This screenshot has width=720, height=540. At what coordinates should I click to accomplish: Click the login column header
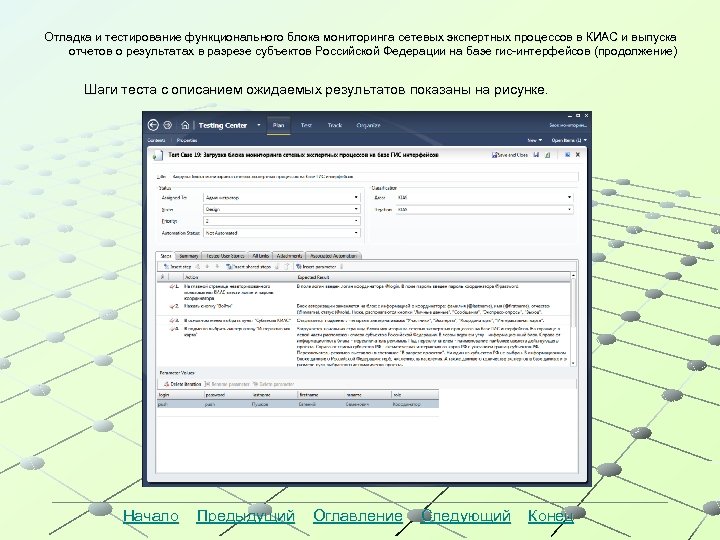180,395
